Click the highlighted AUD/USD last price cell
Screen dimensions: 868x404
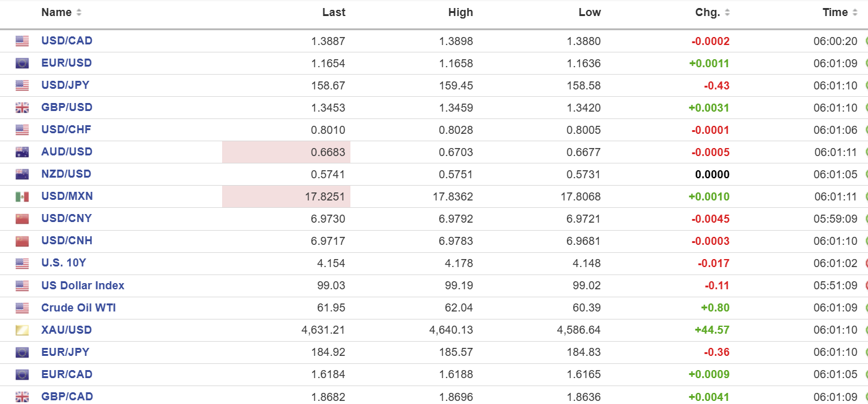(x=286, y=152)
